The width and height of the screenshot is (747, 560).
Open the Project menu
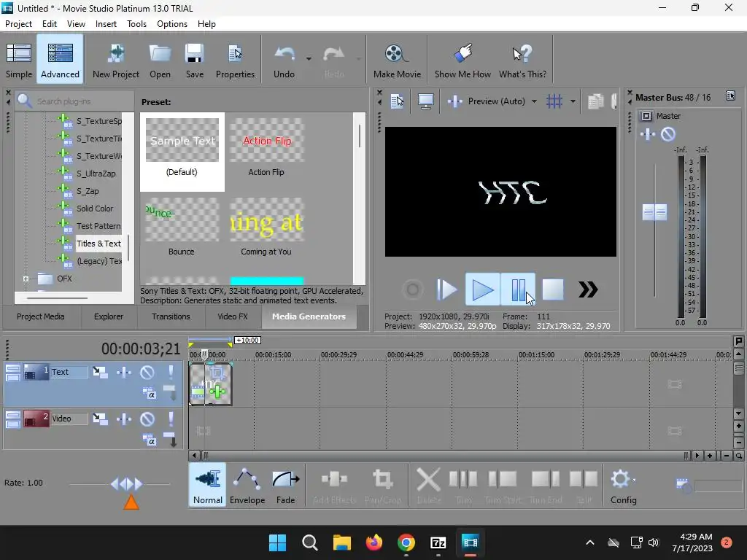18,24
